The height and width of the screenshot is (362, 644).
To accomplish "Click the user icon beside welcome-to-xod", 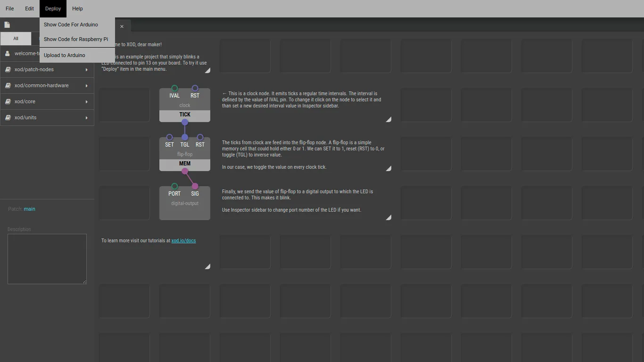I will pyautogui.click(x=7, y=53).
